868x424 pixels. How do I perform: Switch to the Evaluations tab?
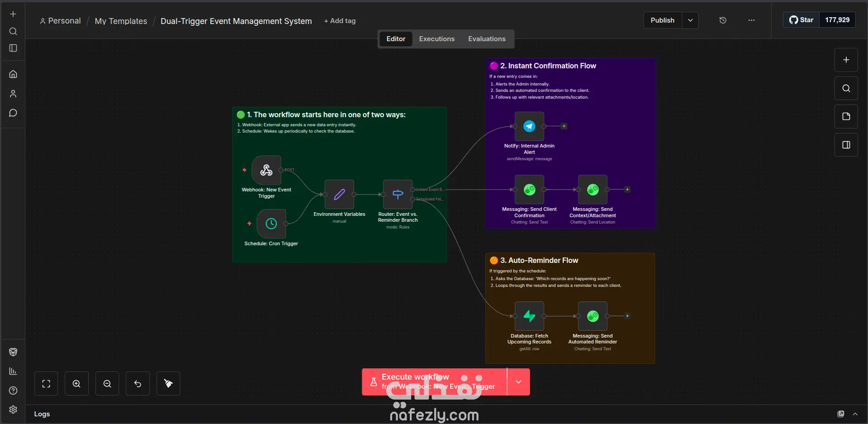tap(487, 39)
